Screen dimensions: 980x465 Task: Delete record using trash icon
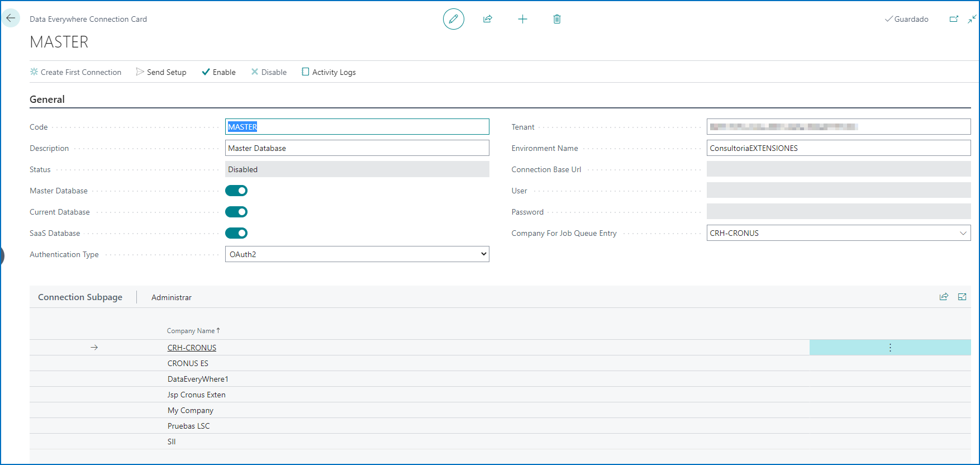point(557,19)
